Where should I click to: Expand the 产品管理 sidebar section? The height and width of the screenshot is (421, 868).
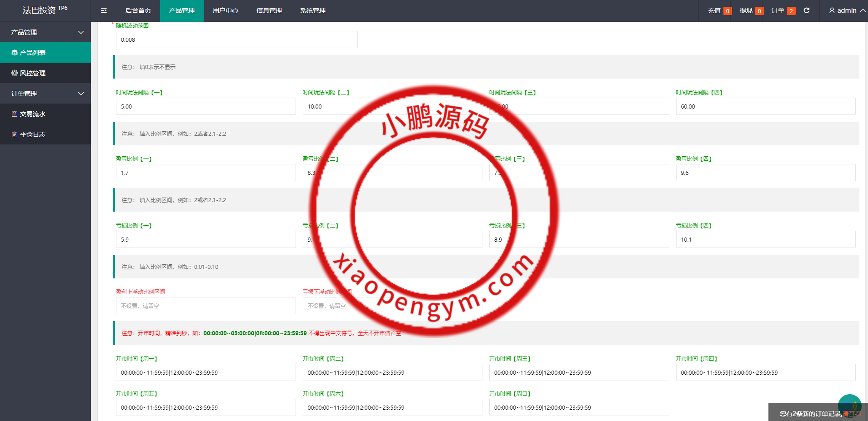click(45, 32)
